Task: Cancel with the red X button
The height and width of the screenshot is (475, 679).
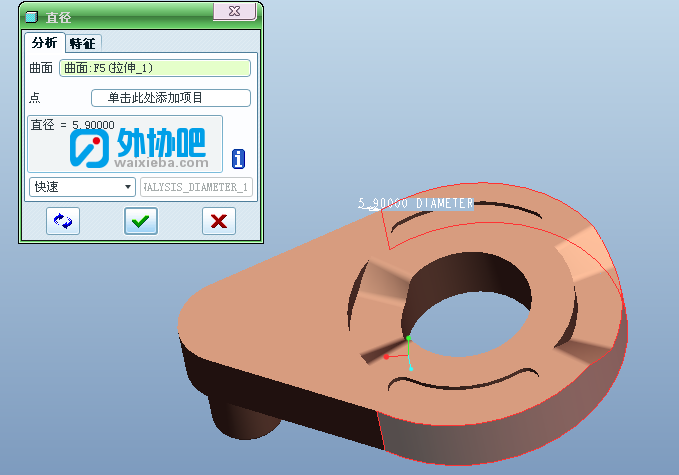Action: pos(219,221)
